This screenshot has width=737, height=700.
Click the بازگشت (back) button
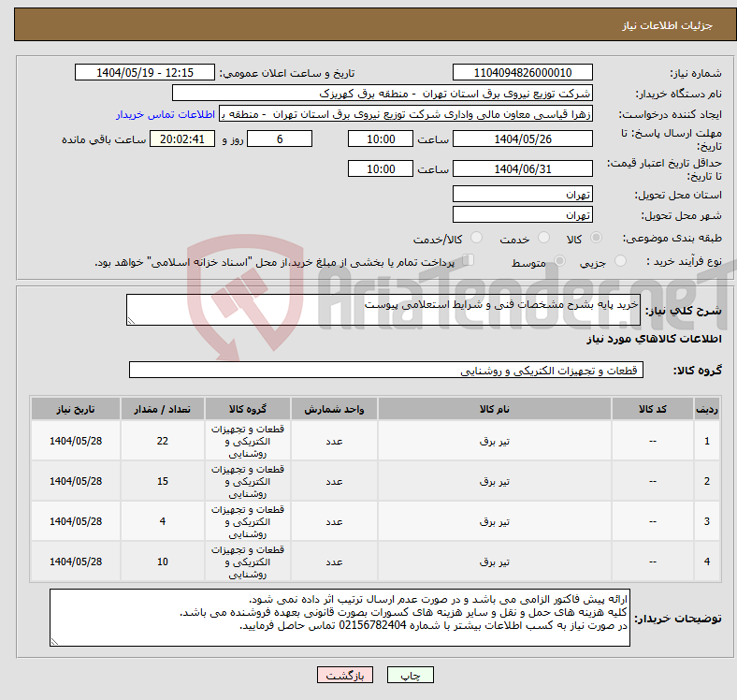click(x=345, y=675)
